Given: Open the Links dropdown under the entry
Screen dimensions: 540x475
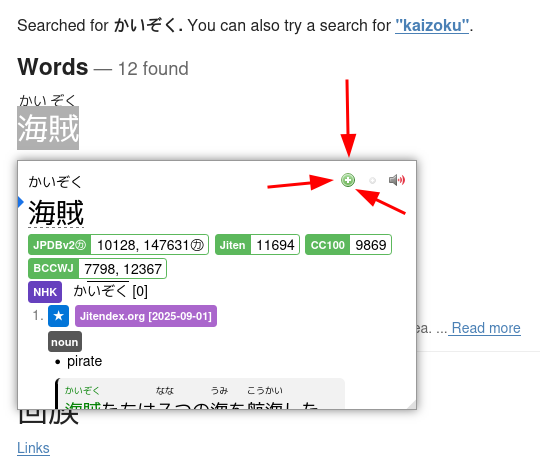Looking at the screenshot, I should 33,448.
